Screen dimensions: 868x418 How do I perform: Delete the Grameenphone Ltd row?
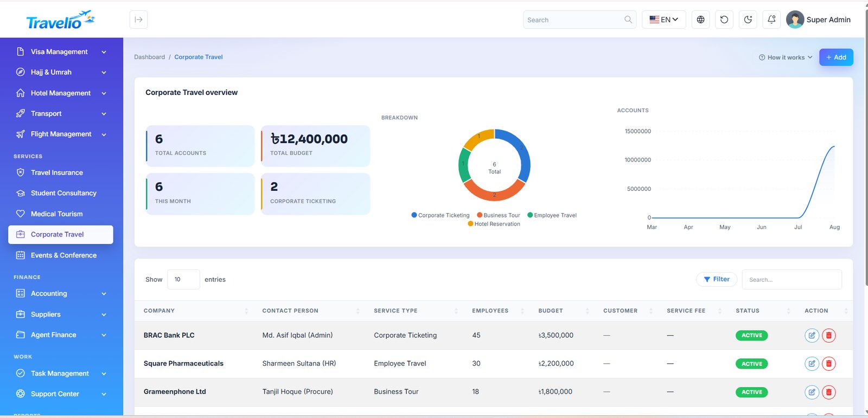tap(828, 391)
